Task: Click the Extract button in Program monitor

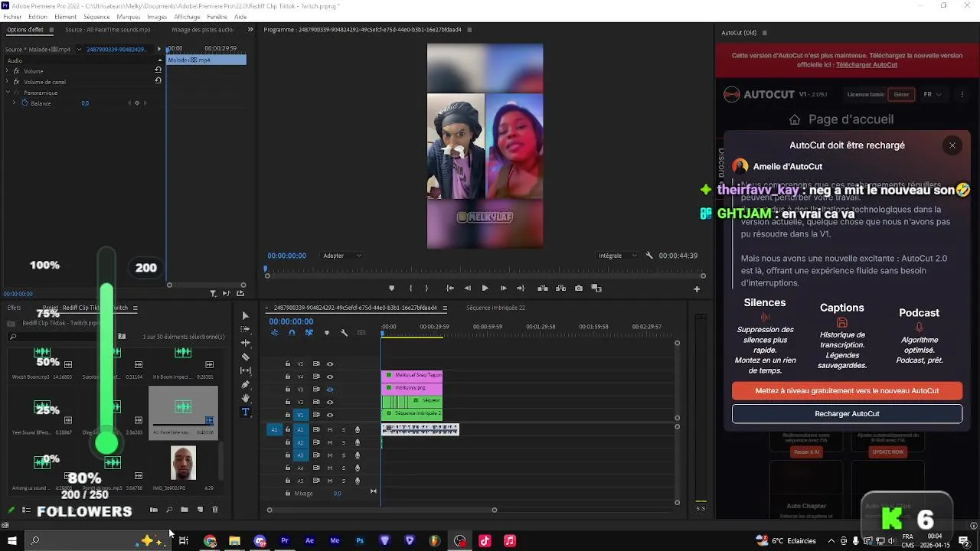Action: (560, 289)
